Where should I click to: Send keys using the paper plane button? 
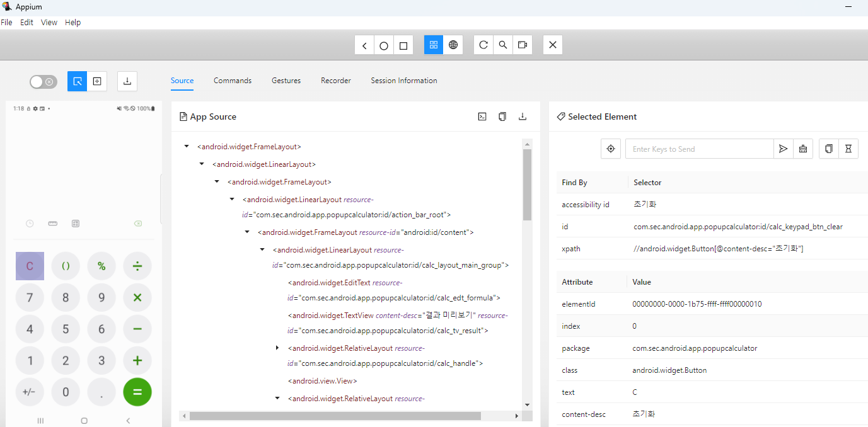[784, 149]
